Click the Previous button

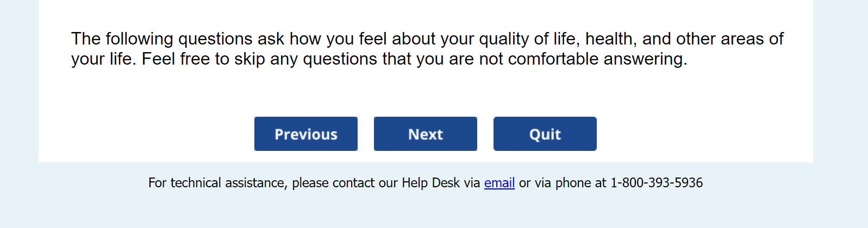305,134
